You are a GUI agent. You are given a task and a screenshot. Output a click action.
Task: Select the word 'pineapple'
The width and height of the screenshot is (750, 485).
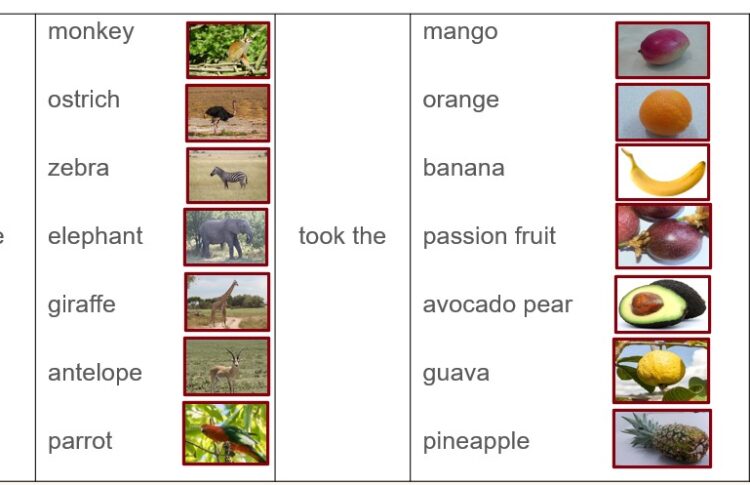(x=476, y=441)
